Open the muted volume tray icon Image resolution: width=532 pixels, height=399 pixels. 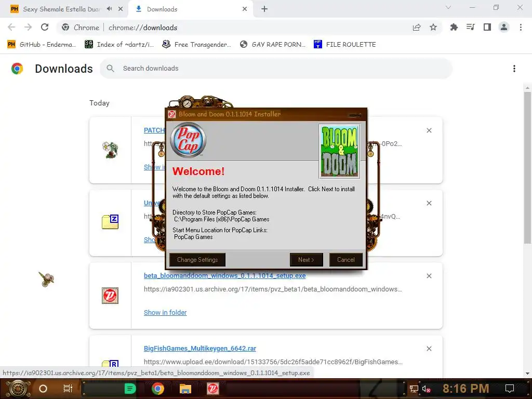[426, 389]
